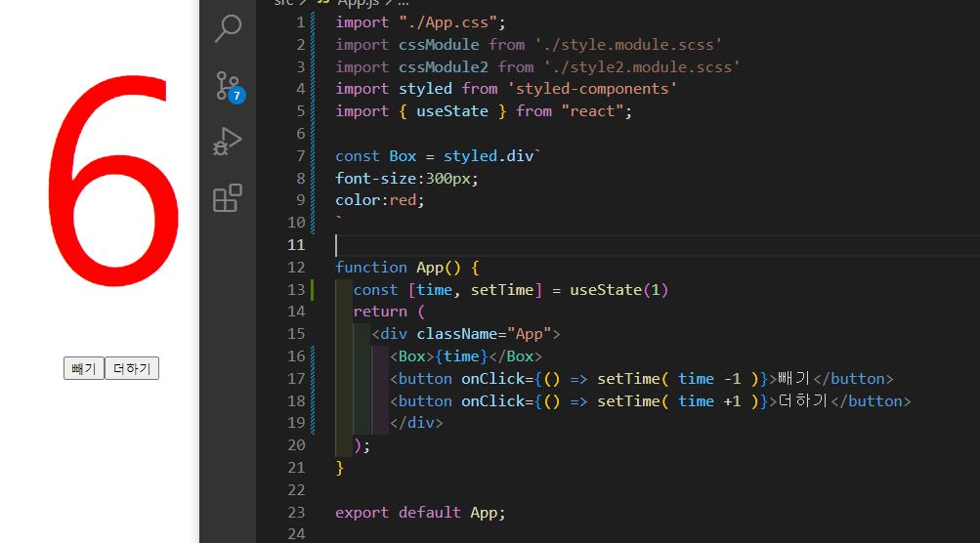Click 'styled-components' string on line 4
Image resolution: width=980 pixels, height=543 pixels.
click(592, 89)
